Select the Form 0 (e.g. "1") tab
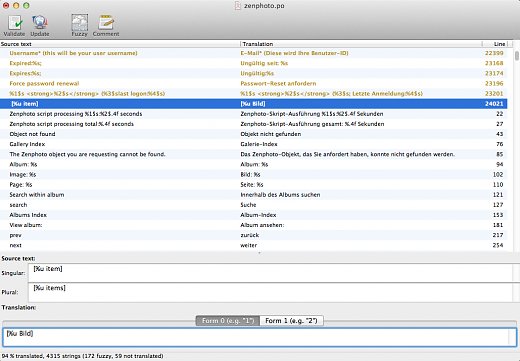 (x=228, y=321)
